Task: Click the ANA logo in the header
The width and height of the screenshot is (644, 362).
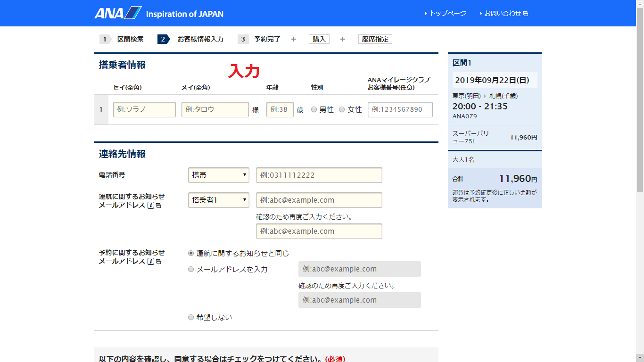Action: (x=118, y=13)
